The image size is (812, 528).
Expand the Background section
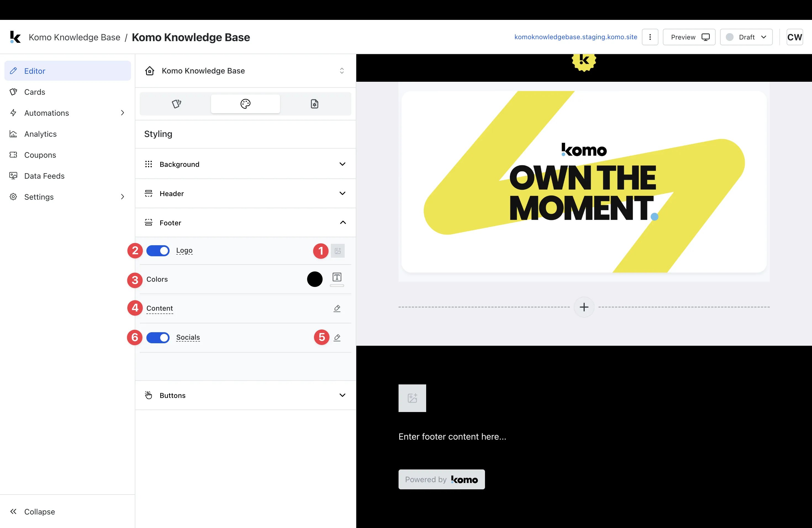tap(245, 164)
